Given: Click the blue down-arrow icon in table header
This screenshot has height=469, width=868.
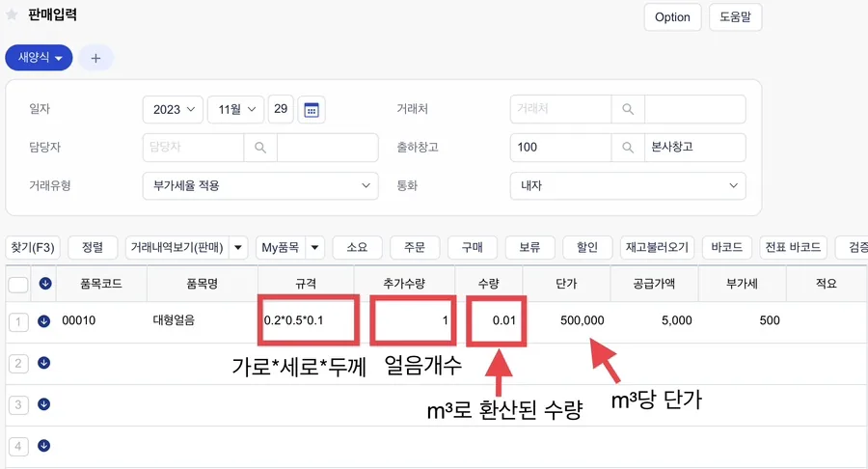Looking at the screenshot, I should pyautogui.click(x=45, y=284).
